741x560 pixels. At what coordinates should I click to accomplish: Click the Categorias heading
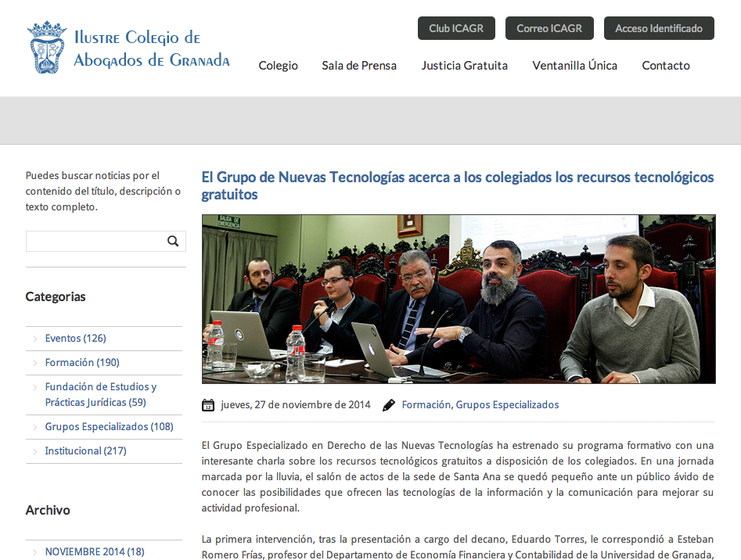click(56, 296)
